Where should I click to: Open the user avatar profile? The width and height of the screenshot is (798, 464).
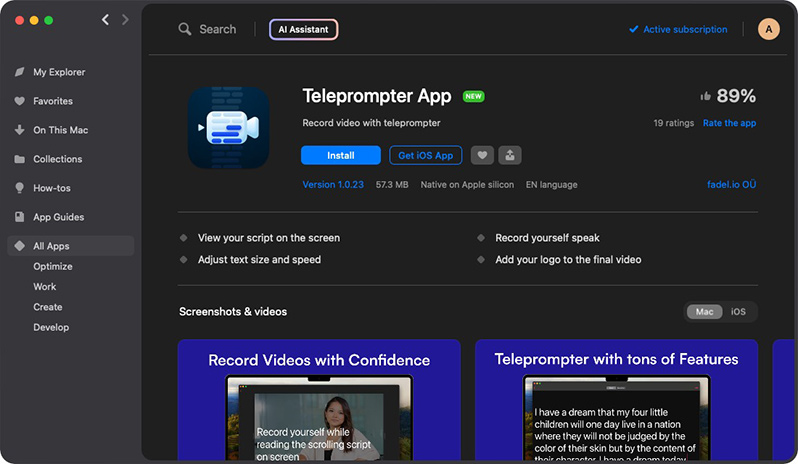pos(768,29)
